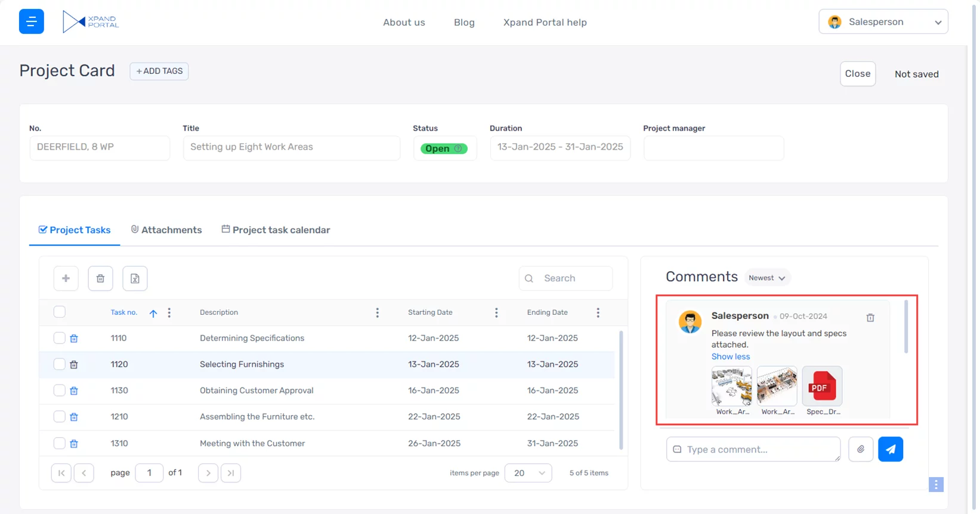Delete the Salesperson comment
The image size is (980, 514).
point(870,318)
